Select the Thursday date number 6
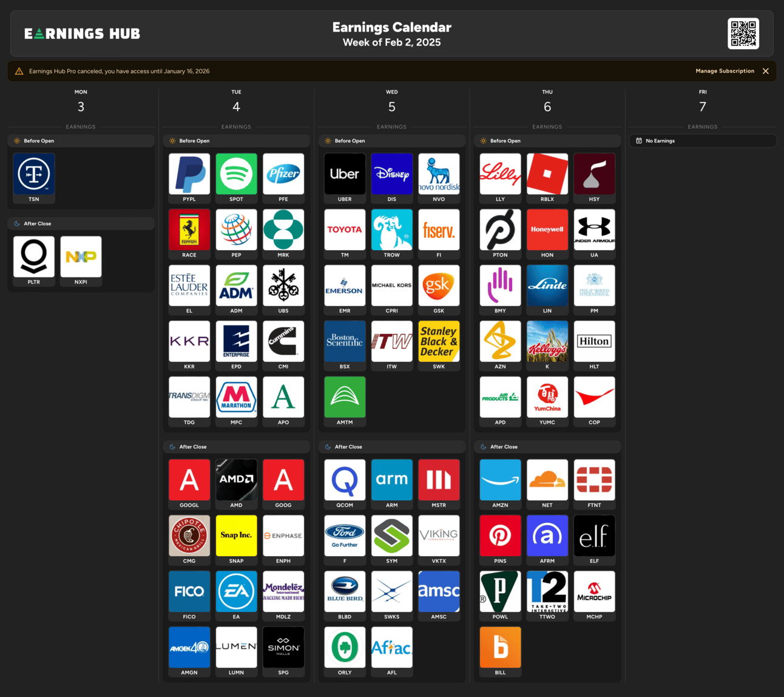The height and width of the screenshot is (697, 784). [547, 107]
